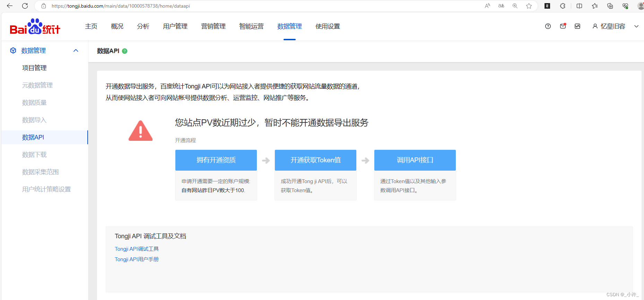Screen dimensions: 644x300
Task: Open the Tongji API用户手册 link
Action: click(x=137, y=259)
